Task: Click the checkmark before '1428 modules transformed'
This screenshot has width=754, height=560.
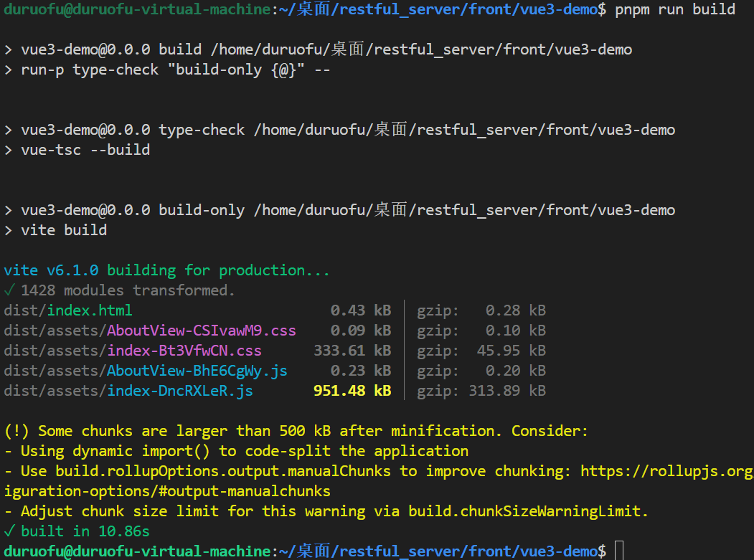Action: 9,290
